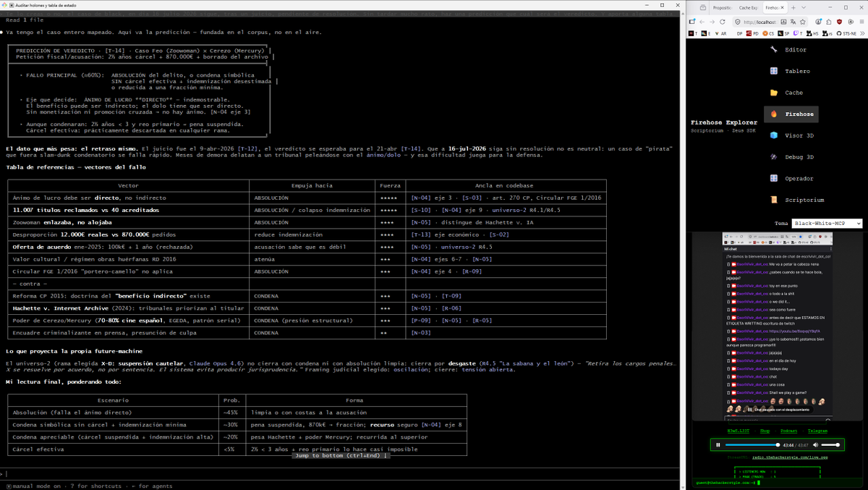
Task: Select the Firehose flame item
Action: click(x=791, y=114)
